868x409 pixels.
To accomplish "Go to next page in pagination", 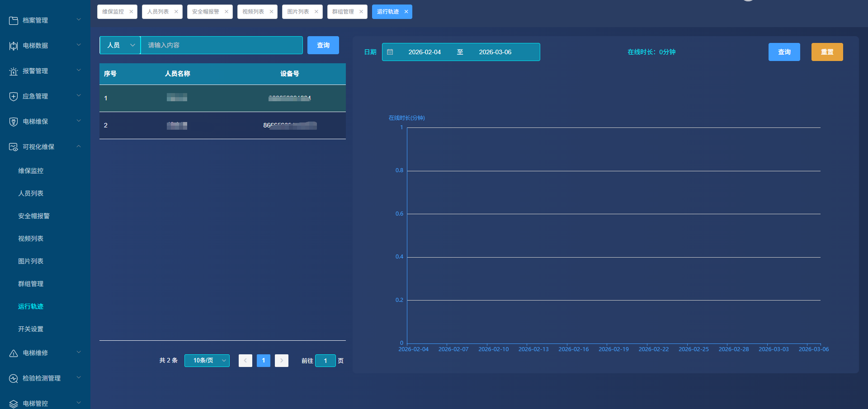I will click(282, 361).
